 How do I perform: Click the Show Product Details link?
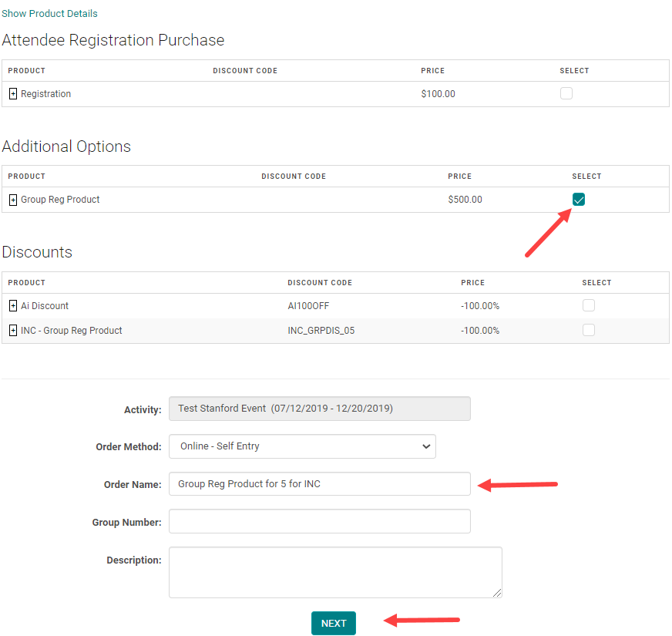tap(49, 14)
